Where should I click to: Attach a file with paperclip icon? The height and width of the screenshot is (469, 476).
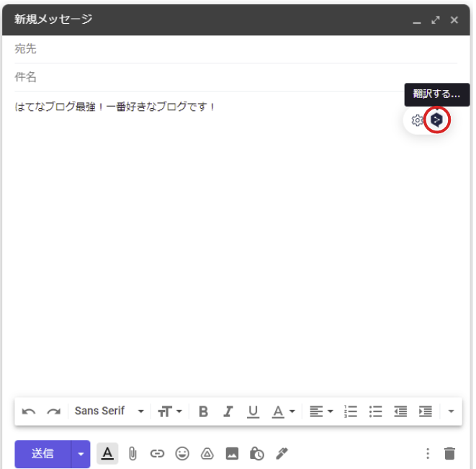pos(133,454)
